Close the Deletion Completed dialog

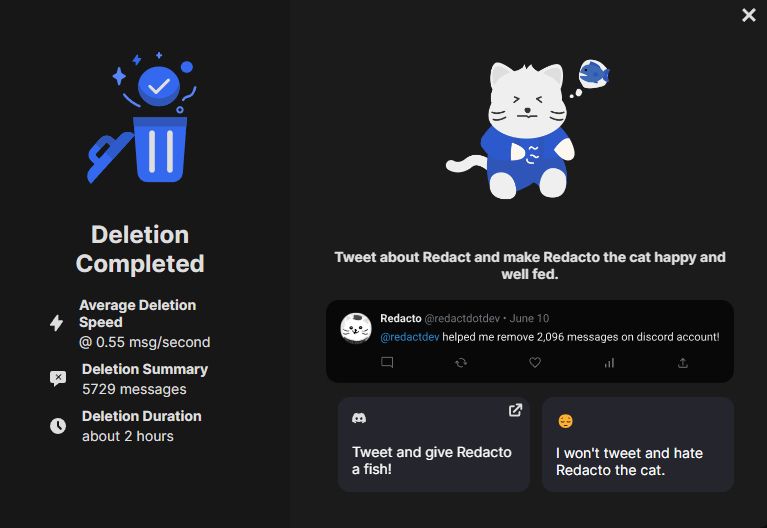tap(748, 15)
